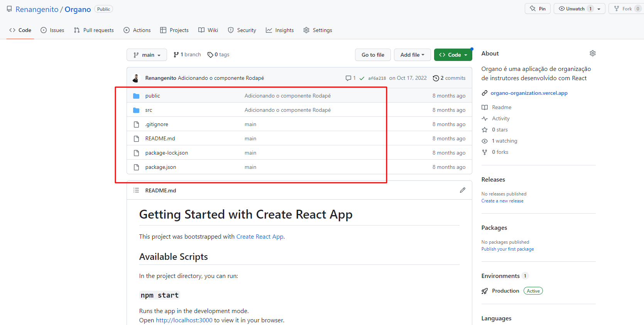Viewport: 644px width, 325px height.
Task: Click the repository book icon beside Renangenito
Action: tap(9, 9)
